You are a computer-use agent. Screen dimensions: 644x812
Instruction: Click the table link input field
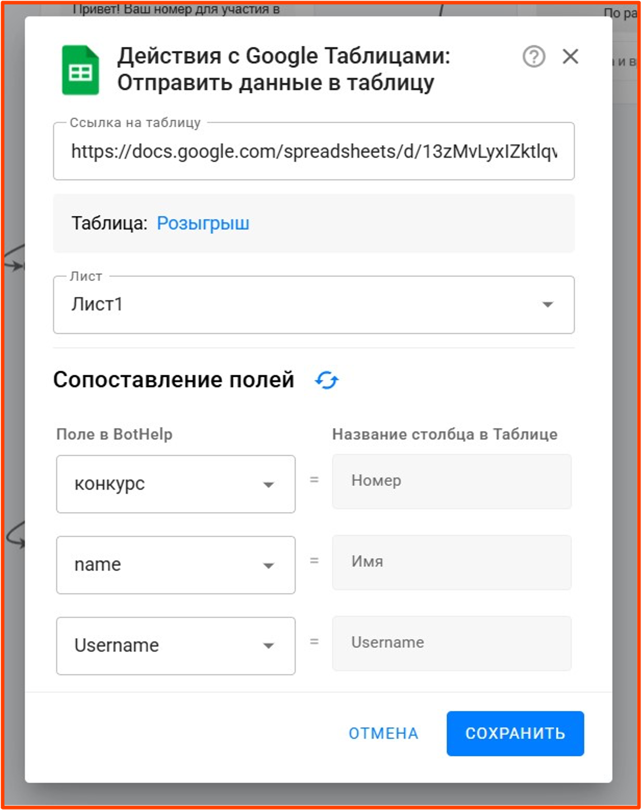click(314, 151)
